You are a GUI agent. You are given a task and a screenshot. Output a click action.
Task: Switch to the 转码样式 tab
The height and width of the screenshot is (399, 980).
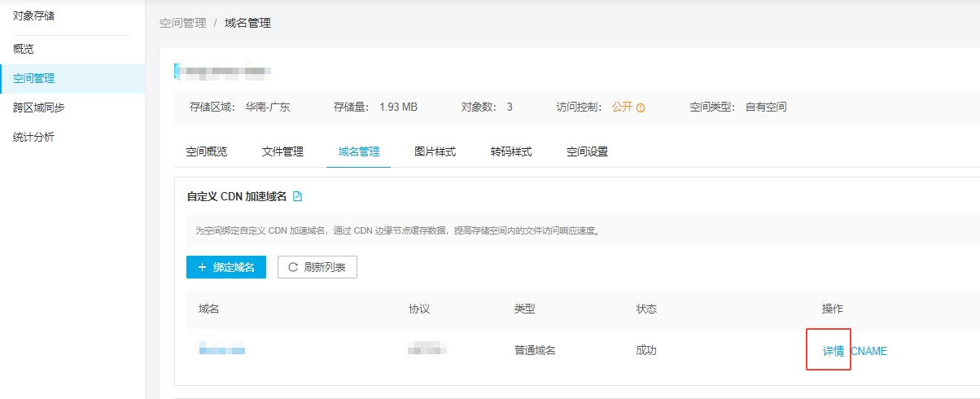[x=510, y=151]
